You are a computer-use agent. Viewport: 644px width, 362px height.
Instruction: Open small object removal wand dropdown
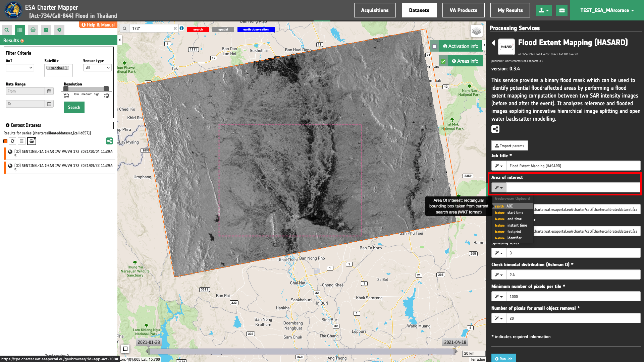point(499,318)
